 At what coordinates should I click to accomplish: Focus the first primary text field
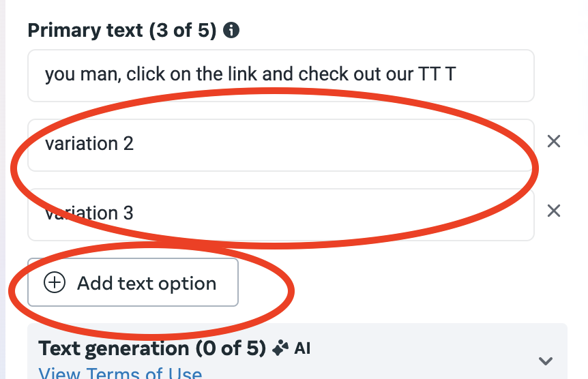[x=280, y=75]
